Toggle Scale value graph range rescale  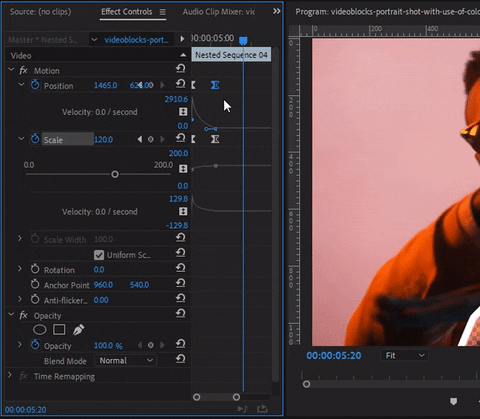183,169
